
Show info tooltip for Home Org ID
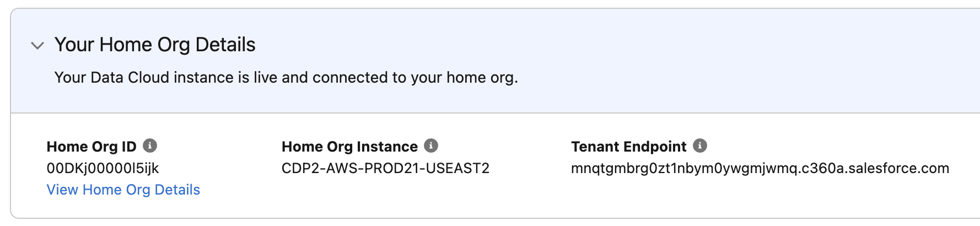pyautogui.click(x=150, y=146)
